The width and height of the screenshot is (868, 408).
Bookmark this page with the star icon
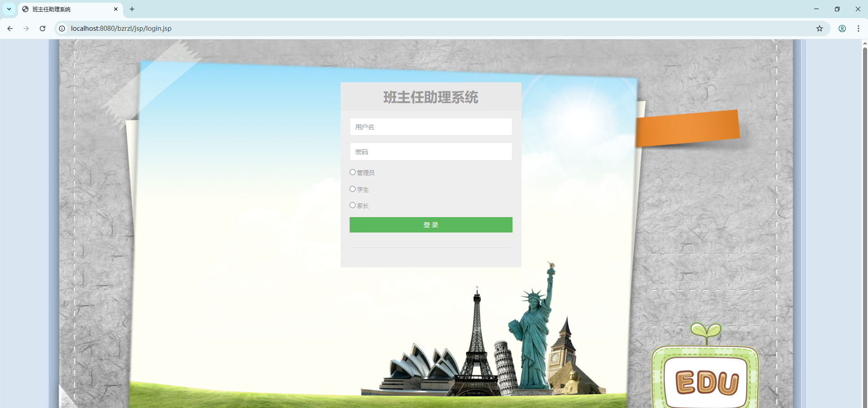820,28
